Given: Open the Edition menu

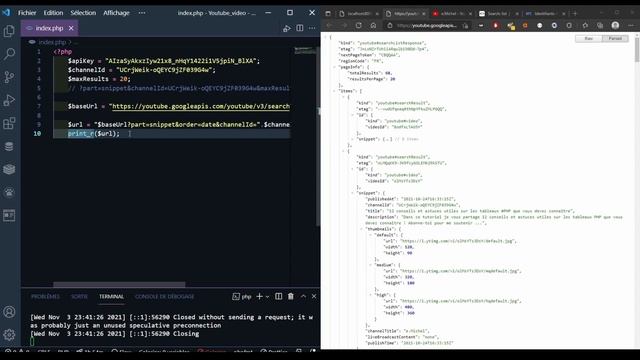Looking at the screenshot, I should 53,13.
